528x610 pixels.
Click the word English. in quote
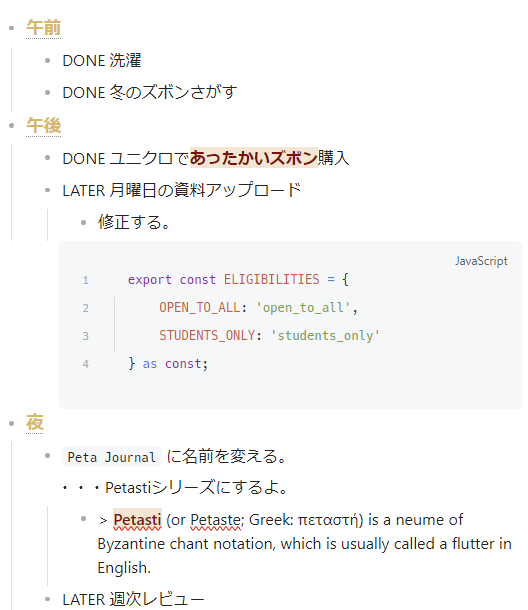point(124,568)
